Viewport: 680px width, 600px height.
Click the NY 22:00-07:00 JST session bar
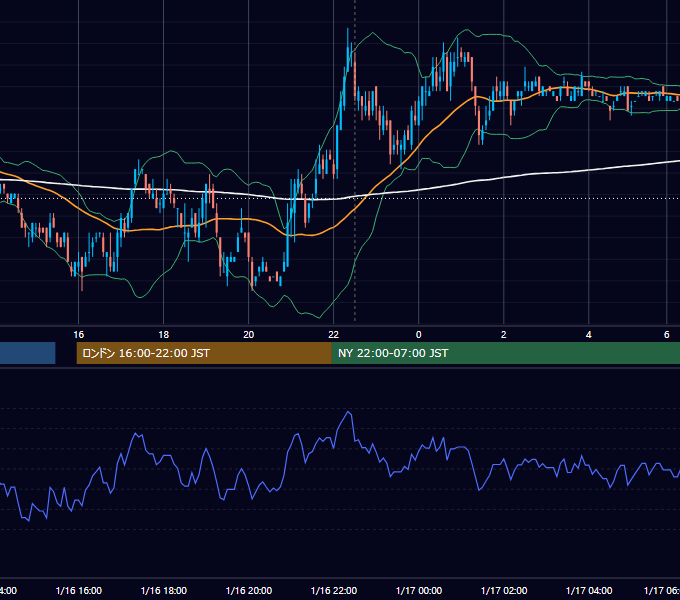coord(506,353)
